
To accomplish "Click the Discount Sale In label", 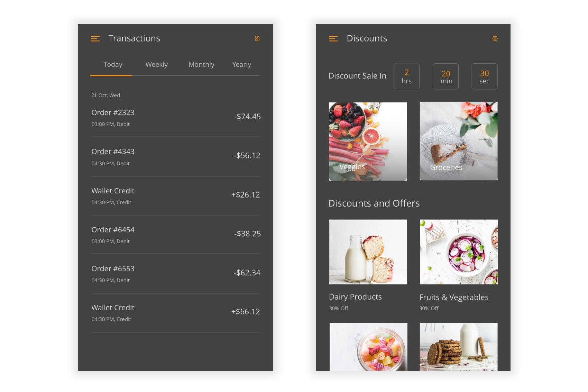I will tap(357, 76).
